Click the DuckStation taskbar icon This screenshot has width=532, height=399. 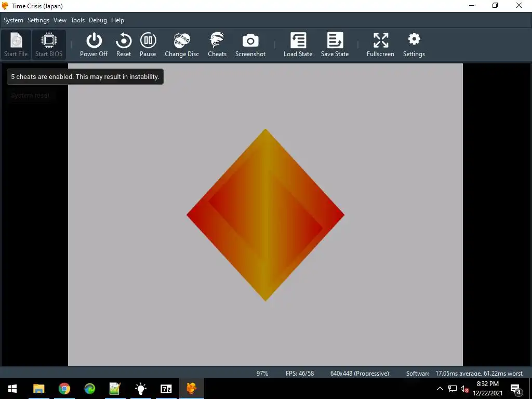(191, 389)
